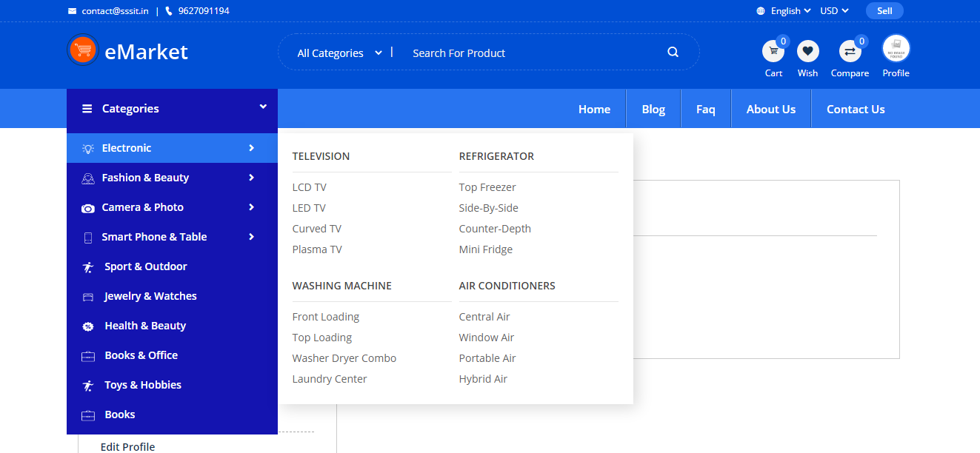Click the TELEVISION submenu heading
This screenshot has width=980, height=453.
coord(321,156)
